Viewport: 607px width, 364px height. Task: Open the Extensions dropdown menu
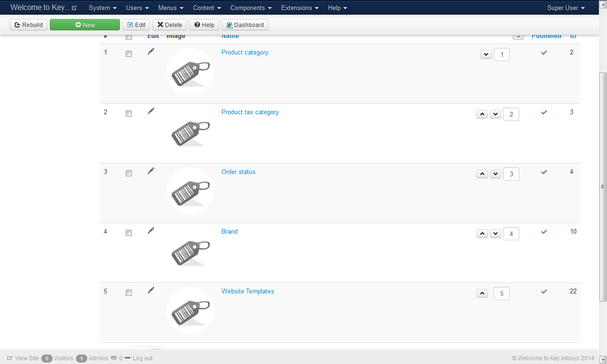[x=300, y=8]
